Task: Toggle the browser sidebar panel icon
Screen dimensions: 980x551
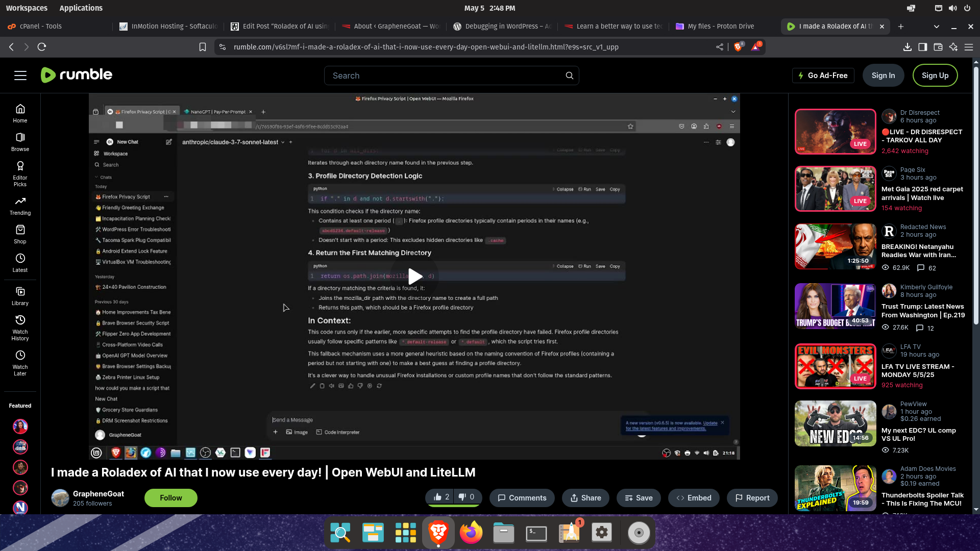Action: click(922, 47)
